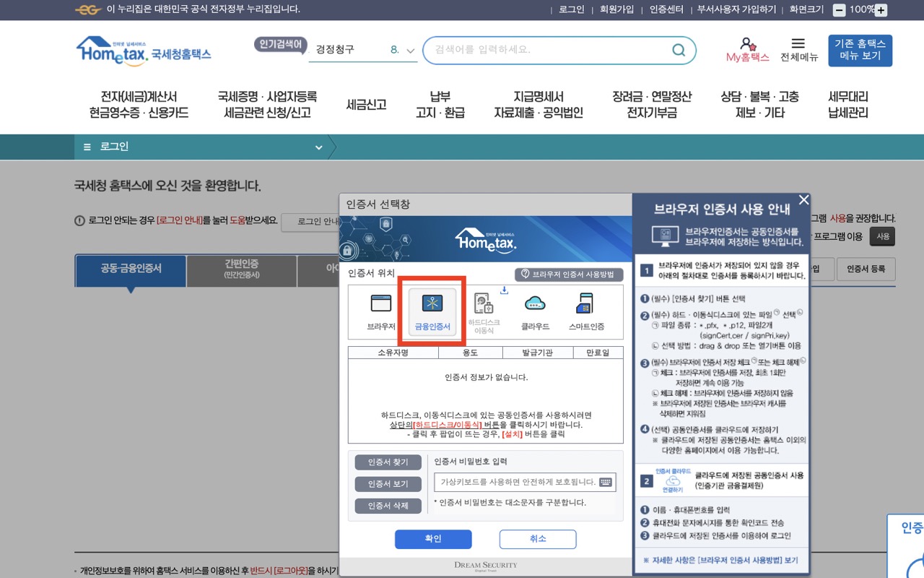Click the 부서사용자 가입하기 link
Viewport: 924px width, 578px height.
tap(737, 9)
